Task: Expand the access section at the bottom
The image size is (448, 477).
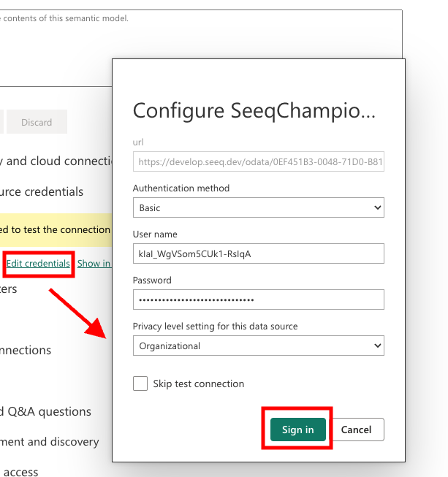Action: 20,472
